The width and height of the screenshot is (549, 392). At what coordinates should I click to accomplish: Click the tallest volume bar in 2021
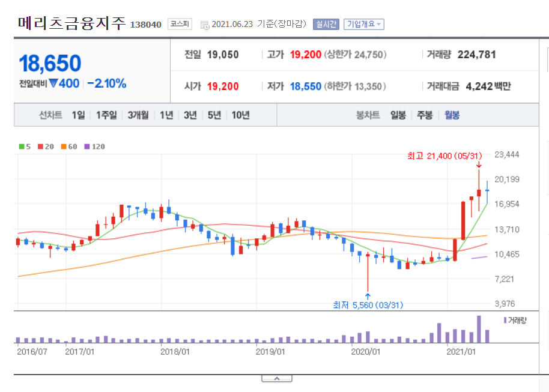coord(479,329)
